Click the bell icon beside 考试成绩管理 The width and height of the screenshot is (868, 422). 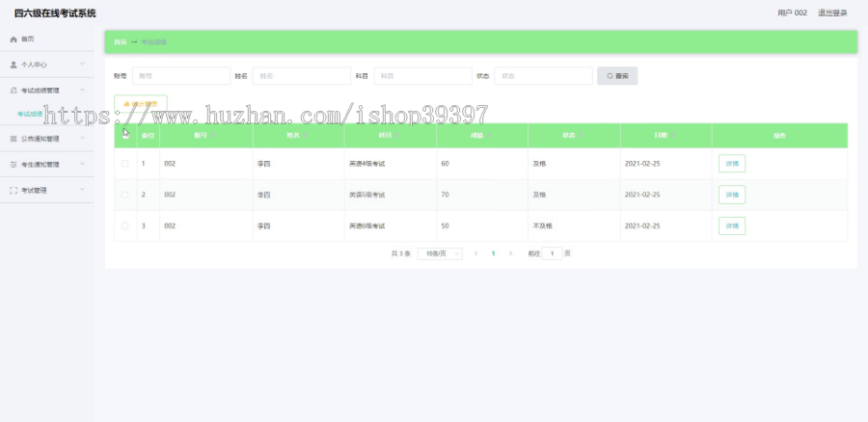(x=14, y=91)
